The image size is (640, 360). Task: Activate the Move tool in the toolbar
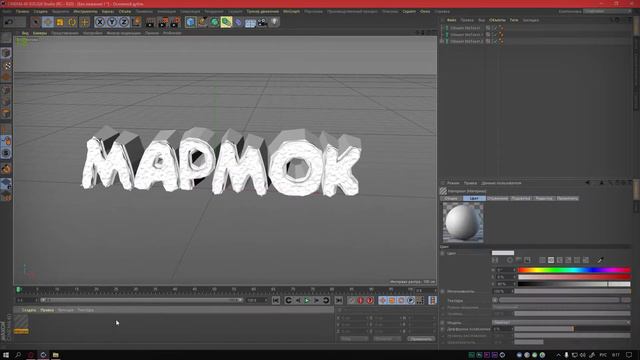pos(48,22)
